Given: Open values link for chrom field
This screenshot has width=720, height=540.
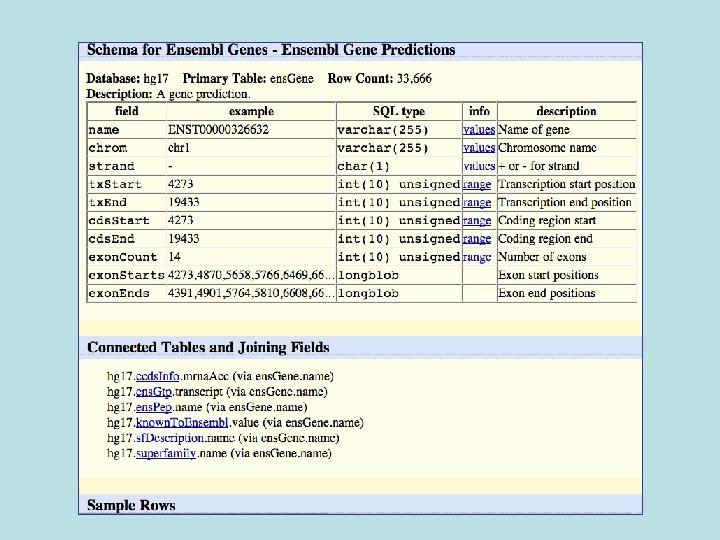Looking at the screenshot, I should click(479, 148).
